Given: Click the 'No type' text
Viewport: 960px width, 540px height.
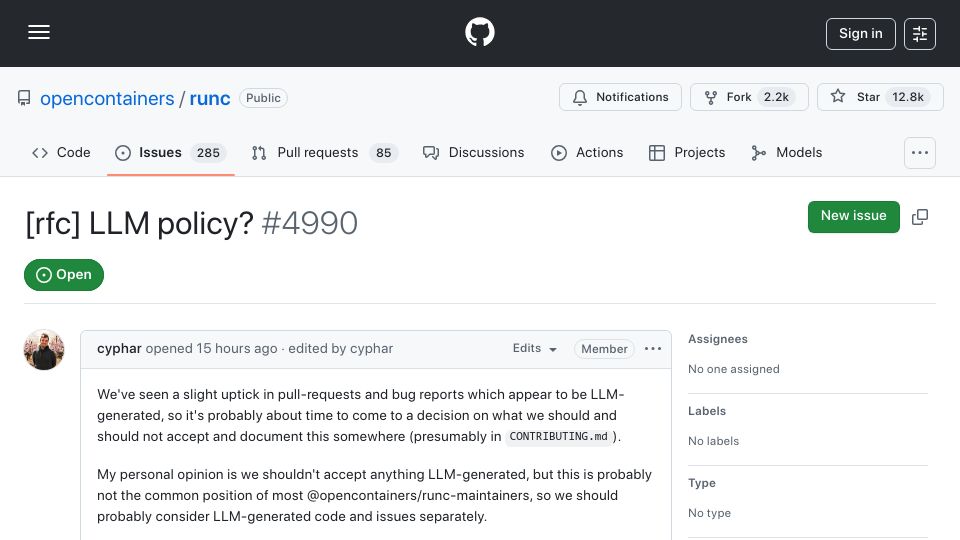Looking at the screenshot, I should click(x=709, y=513).
